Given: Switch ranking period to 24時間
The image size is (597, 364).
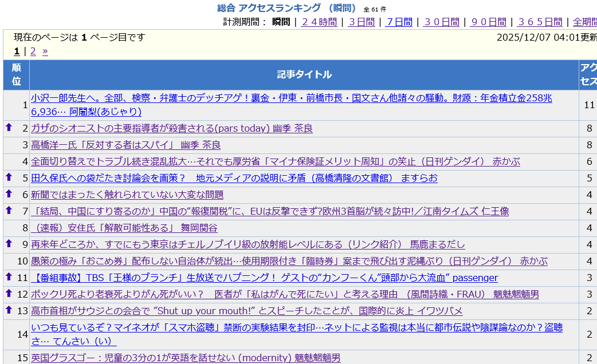Looking at the screenshot, I should [319, 22].
